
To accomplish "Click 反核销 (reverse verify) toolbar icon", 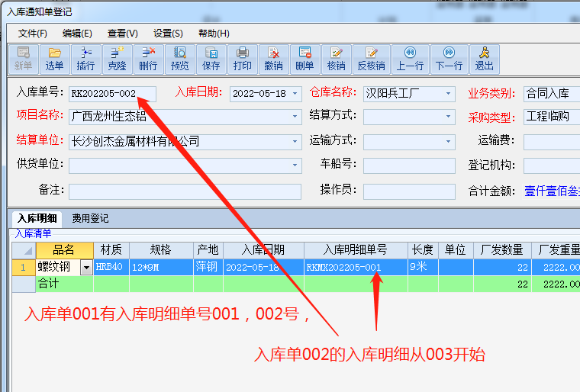I will click(372, 59).
